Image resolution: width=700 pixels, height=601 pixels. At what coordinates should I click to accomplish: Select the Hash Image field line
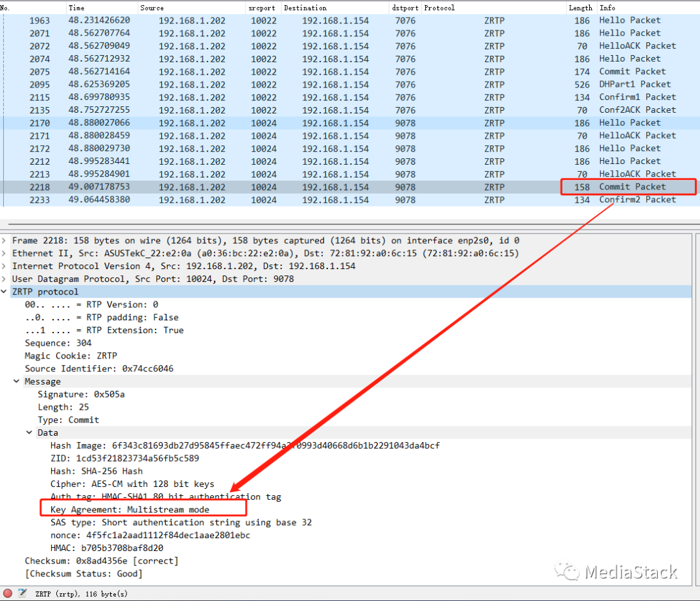click(x=245, y=445)
